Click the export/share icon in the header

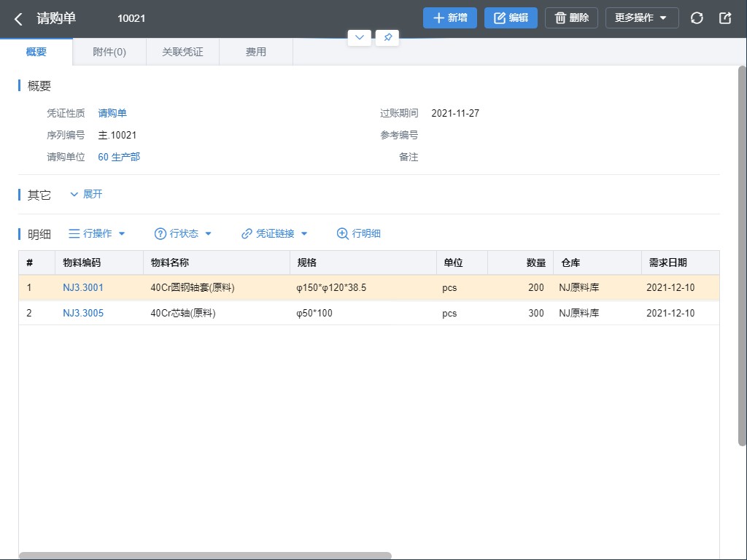click(724, 18)
